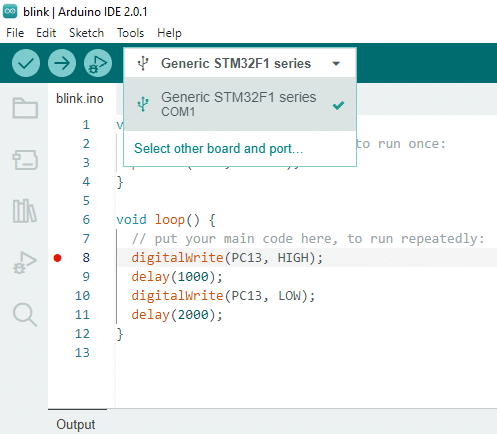This screenshot has width=497, height=434.
Task: Remove the red breakpoint on line 8
Action: click(57, 258)
